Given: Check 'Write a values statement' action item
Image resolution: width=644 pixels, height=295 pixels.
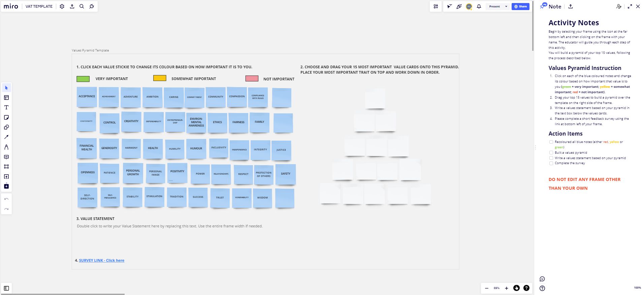Looking at the screenshot, I should pyautogui.click(x=551, y=158).
